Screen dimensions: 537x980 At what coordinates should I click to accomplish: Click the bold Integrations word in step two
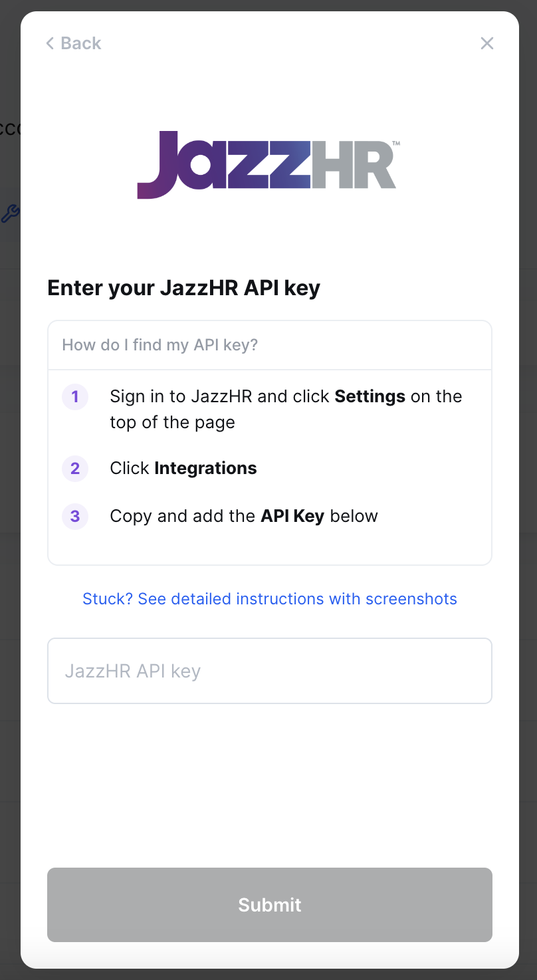[205, 469]
